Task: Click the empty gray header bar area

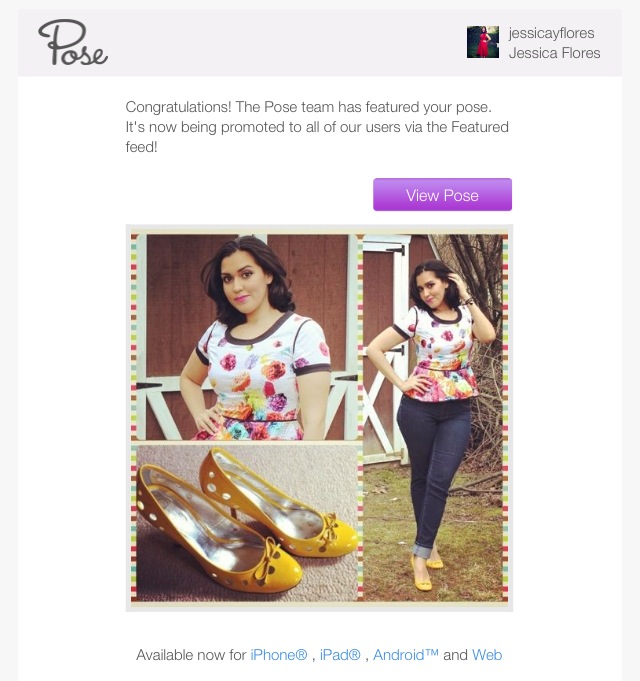Action: click(287, 43)
